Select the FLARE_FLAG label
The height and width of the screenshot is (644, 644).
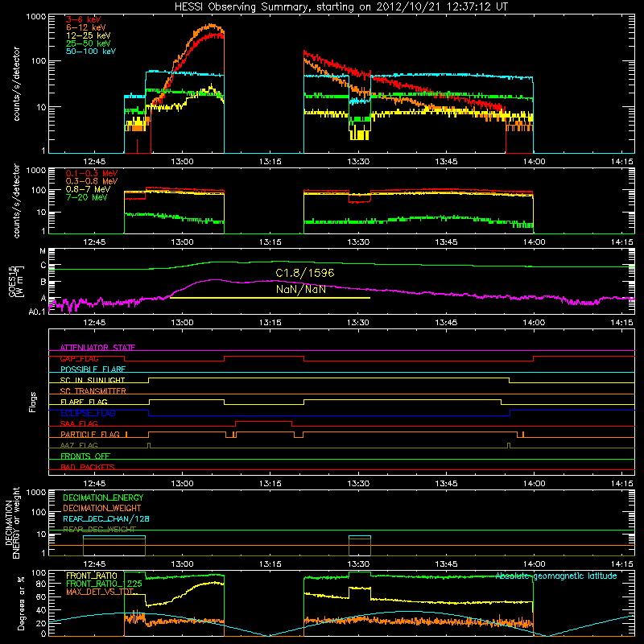(84, 402)
